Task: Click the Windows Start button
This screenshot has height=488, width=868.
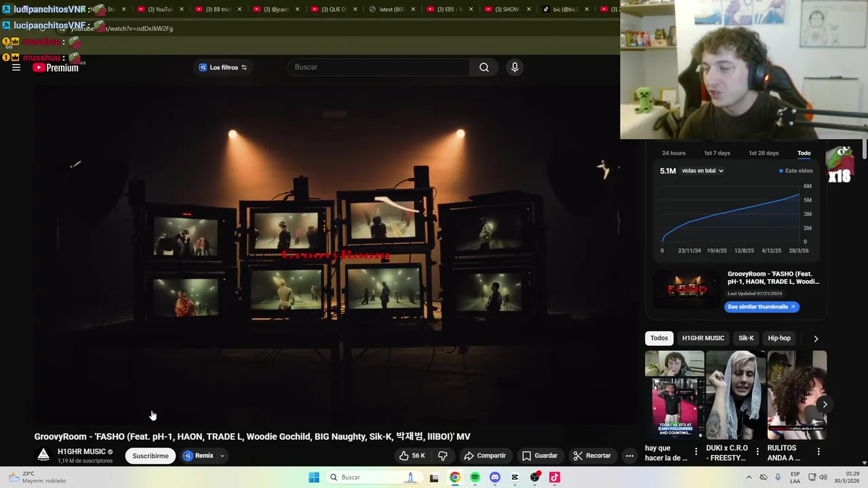Action: 314,477
